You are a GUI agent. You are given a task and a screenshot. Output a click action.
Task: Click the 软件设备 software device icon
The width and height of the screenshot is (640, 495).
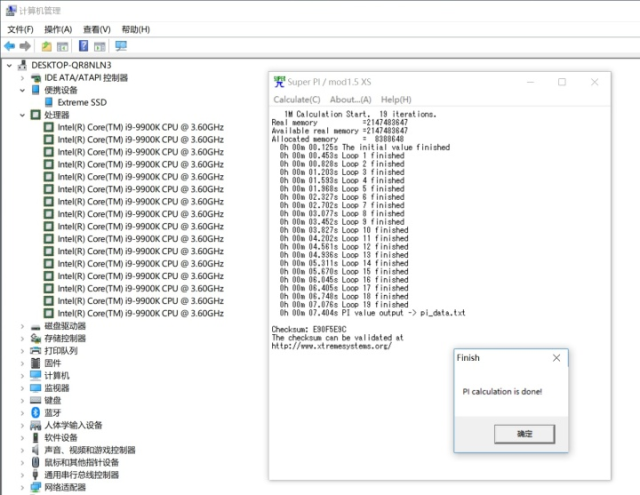pos(36,437)
